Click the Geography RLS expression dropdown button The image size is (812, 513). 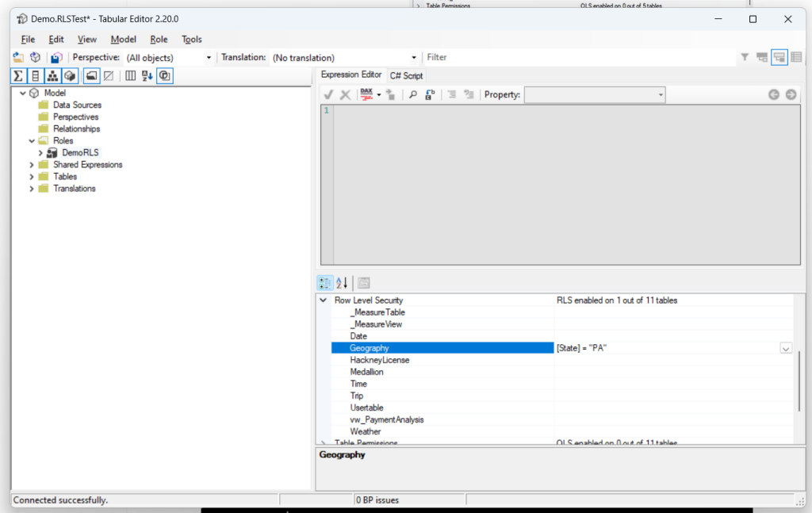tap(785, 347)
